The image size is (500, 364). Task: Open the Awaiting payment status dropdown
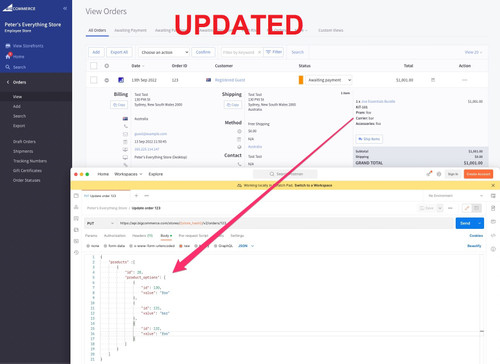[329, 80]
